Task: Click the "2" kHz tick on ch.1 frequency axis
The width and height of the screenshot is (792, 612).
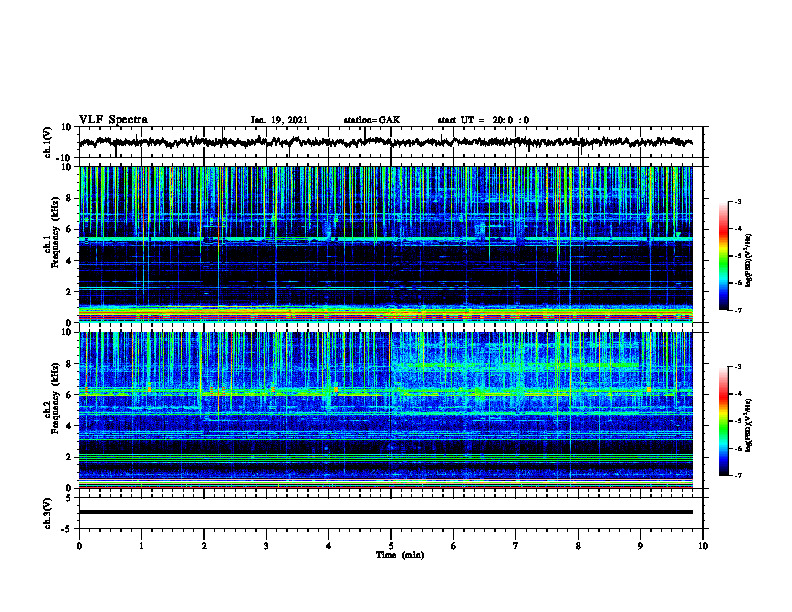Action: [70, 292]
